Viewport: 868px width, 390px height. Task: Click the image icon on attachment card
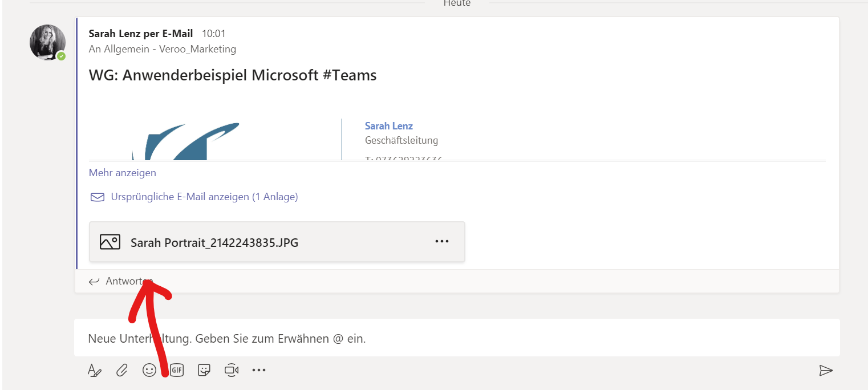110,242
